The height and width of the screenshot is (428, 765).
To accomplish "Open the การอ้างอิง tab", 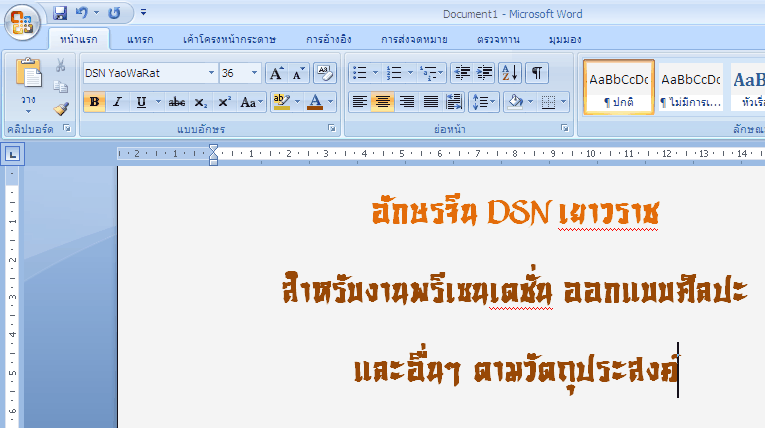I will coord(329,40).
